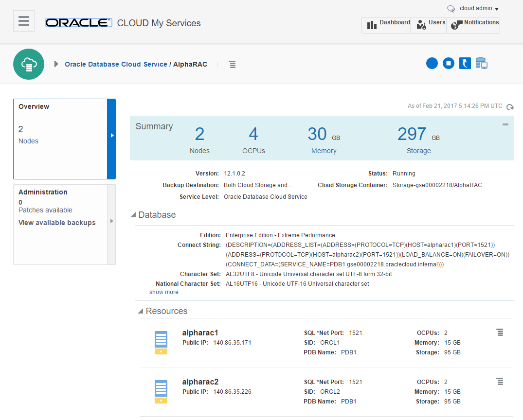This screenshot has height=420, width=523.
Task: Open the alpharac1 node menu
Action: tap(500, 332)
